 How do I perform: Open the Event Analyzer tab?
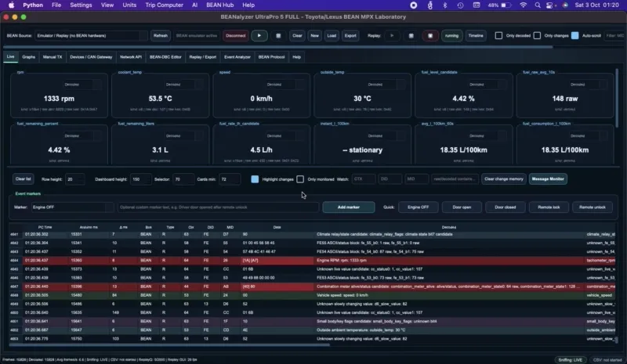[x=237, y=56]
